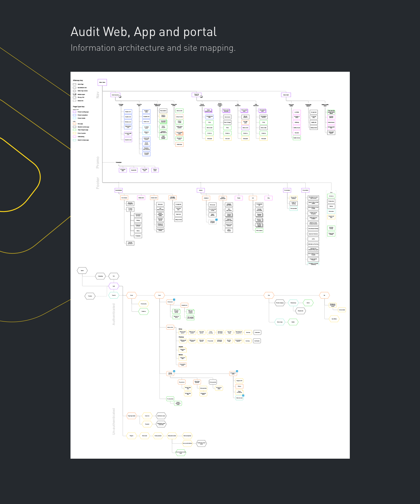Click the Forgot login details hexagon
420x504 pixels.
(x=131, y=416)
